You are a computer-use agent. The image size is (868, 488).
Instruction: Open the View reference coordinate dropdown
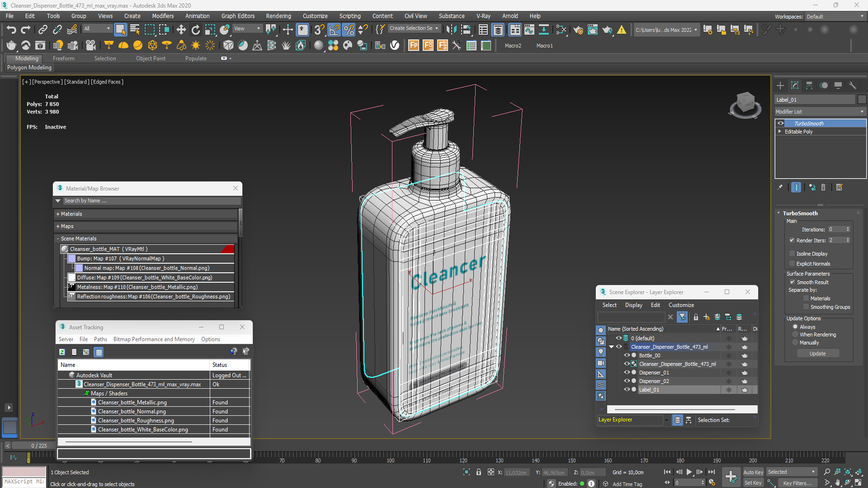click(x=247, y=28)
